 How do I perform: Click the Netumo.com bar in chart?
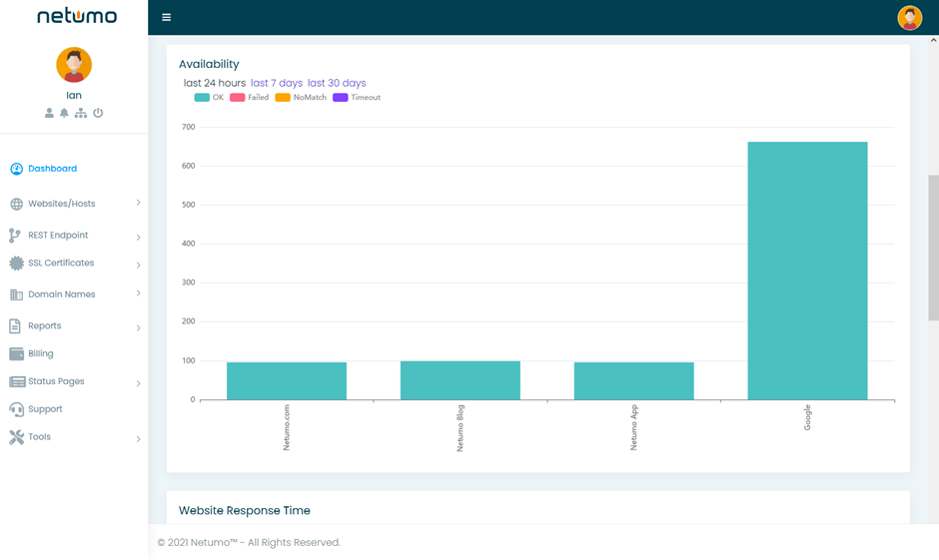[287, 381]
